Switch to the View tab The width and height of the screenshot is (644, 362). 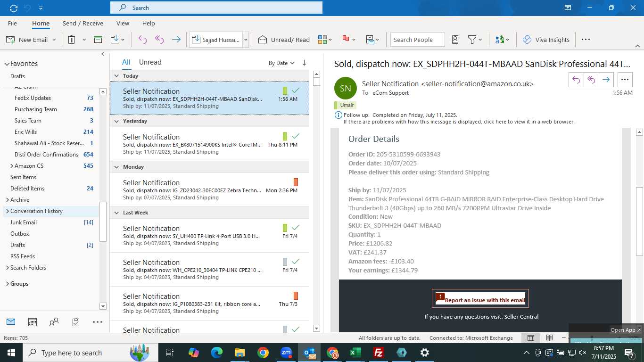123,23
